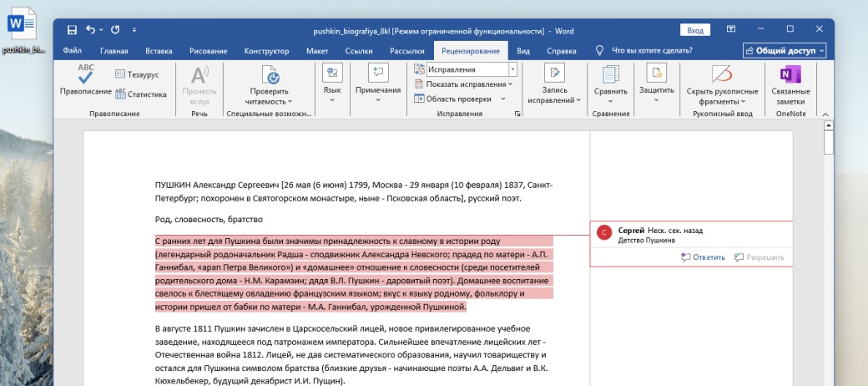Expand the Показать исправления dropdown
Screen dimensions: 868x386
(467, 84)
